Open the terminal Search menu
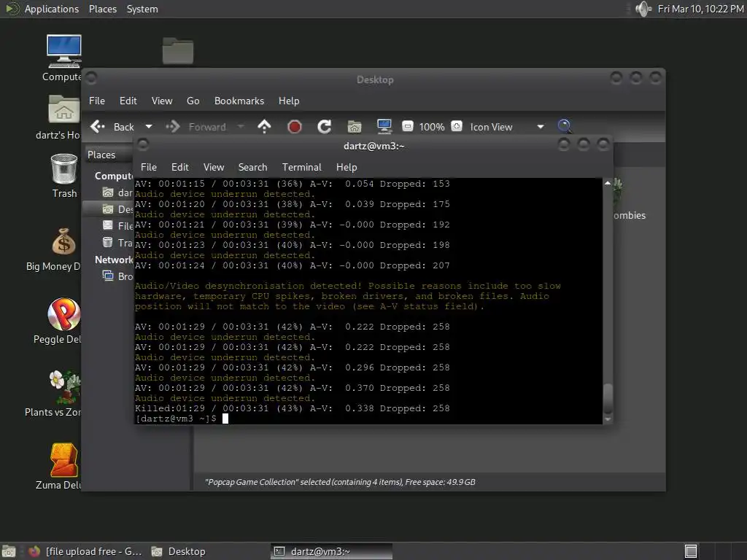 point(252,167)
